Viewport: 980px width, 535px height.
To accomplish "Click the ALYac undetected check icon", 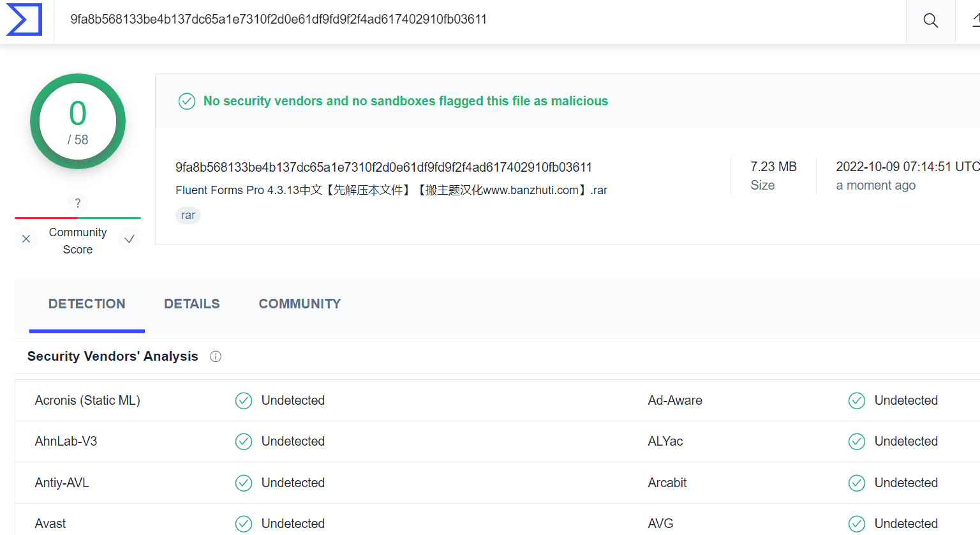I will click(x=857, y=441).
